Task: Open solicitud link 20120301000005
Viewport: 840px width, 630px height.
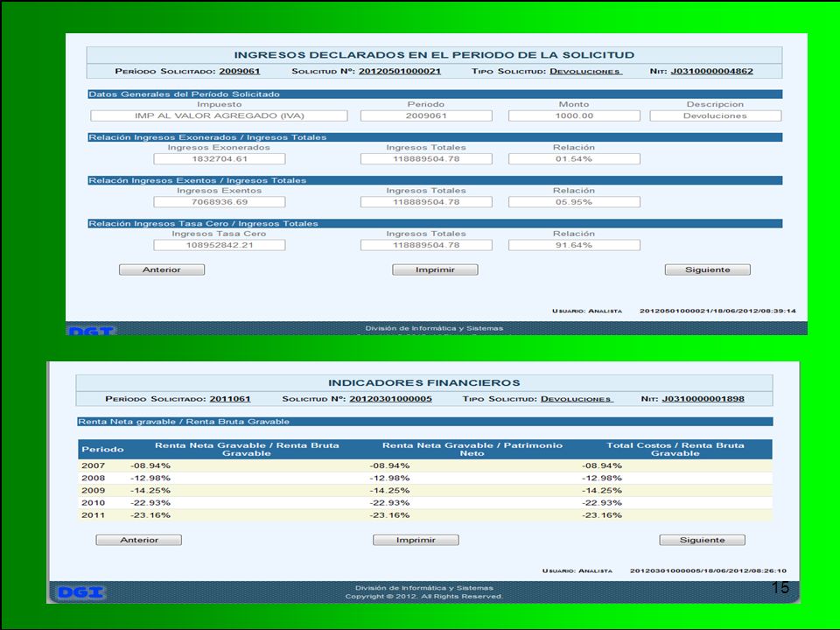Action: tap(390, 399)
